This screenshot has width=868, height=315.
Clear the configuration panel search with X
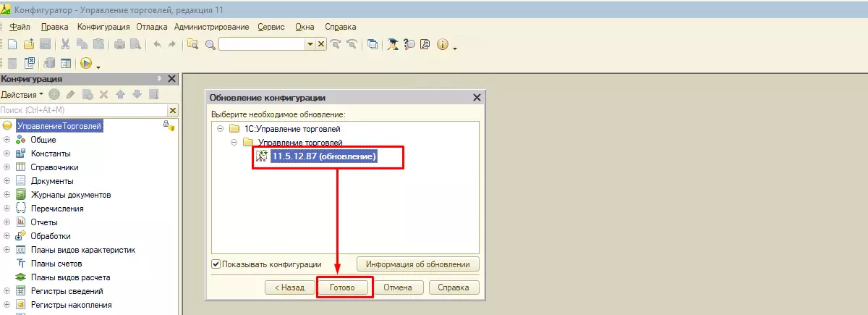click(172, 110)
